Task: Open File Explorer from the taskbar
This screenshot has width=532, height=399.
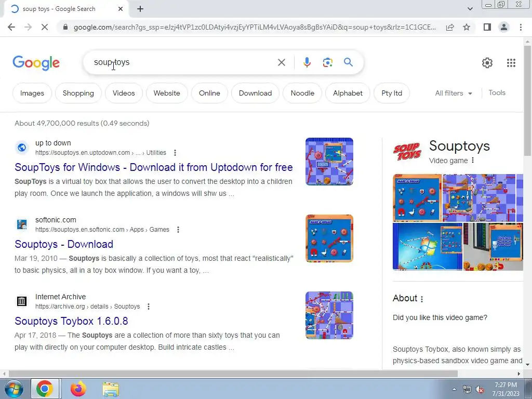Action: tap(111, 389)
